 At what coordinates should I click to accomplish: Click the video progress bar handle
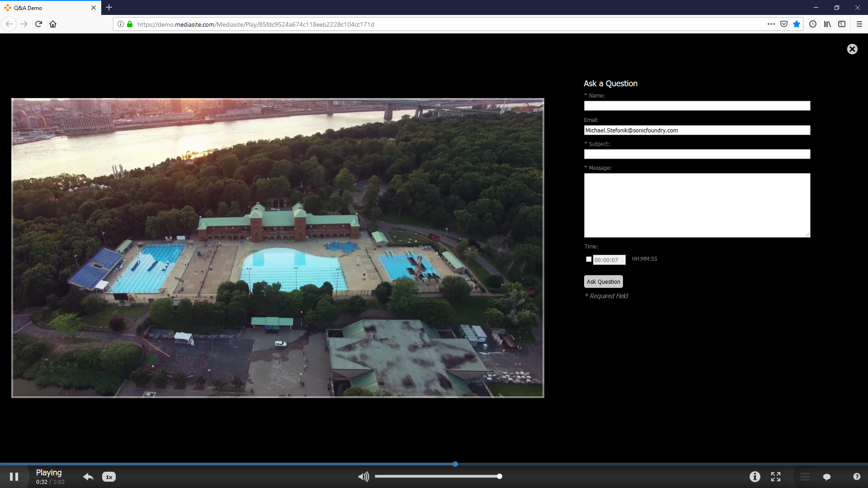[x=455, y=464]
